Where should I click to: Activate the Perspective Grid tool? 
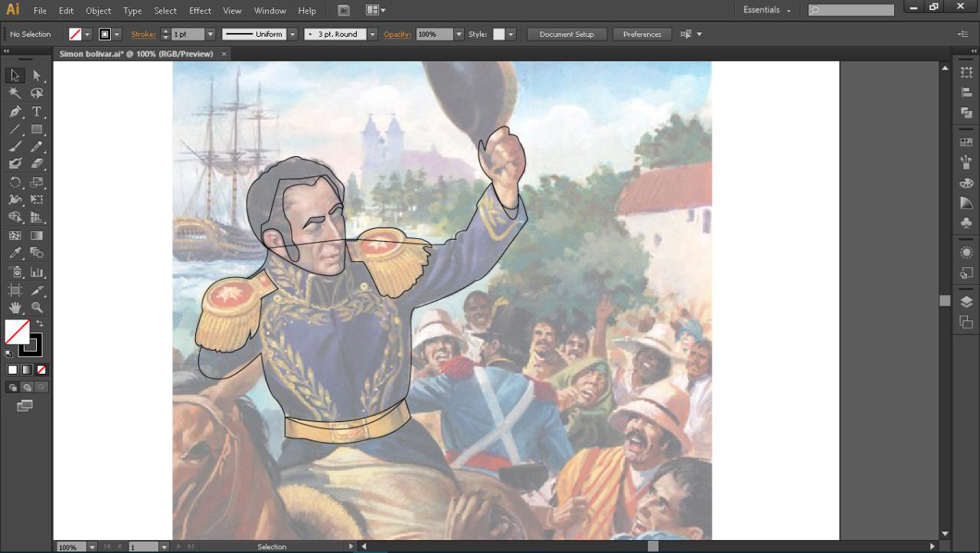pyautogui.click(x=37, y=217)
